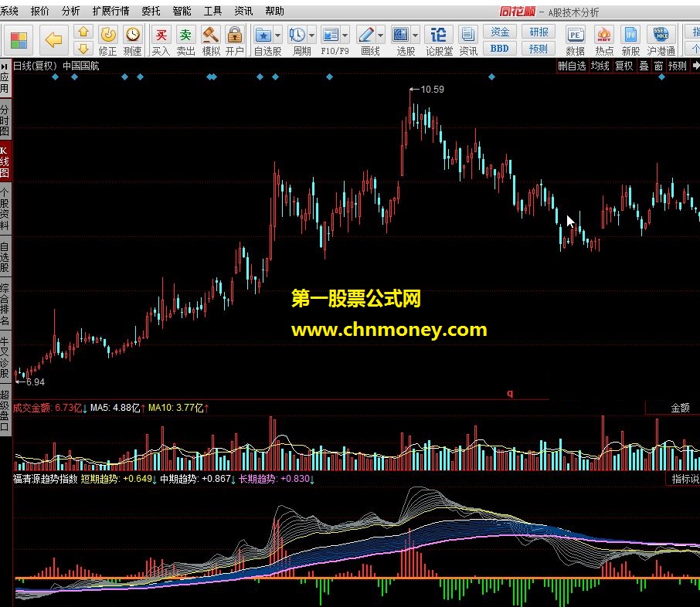Open the 分析 menu
This screenshot has width=700, height=607.
pos(70,11)
